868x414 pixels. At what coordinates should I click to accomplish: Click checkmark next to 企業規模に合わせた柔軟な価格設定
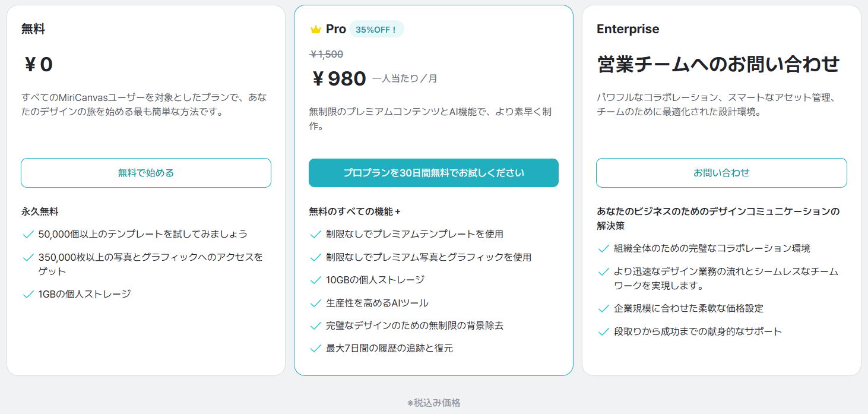(x=603, y=308)
